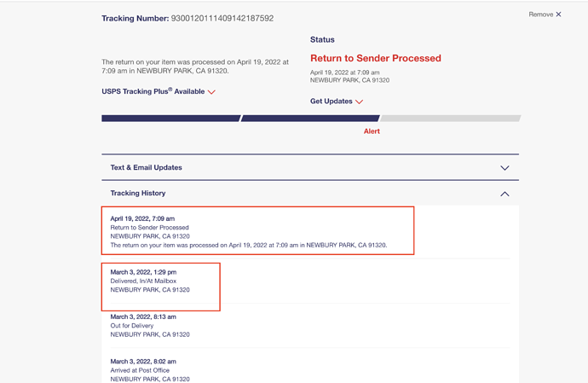The image size is (588, 383).
Task: Click the red chevron beside Get Updates
Action: [360, 102]
